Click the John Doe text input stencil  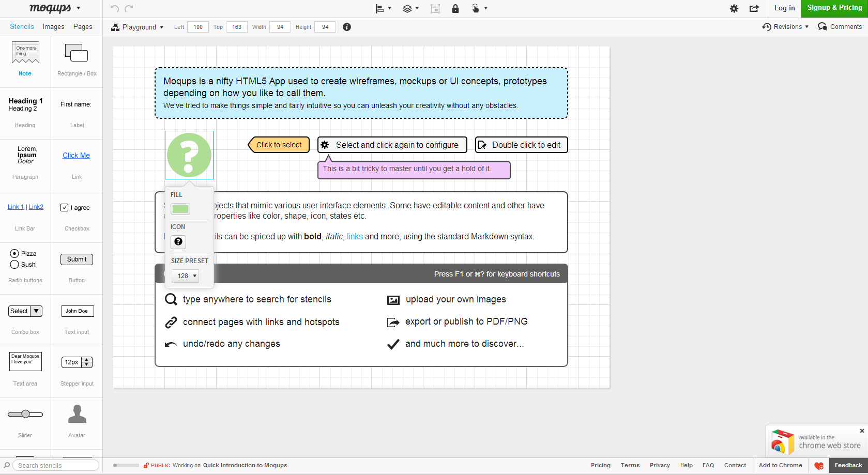[x=77, y=311]
